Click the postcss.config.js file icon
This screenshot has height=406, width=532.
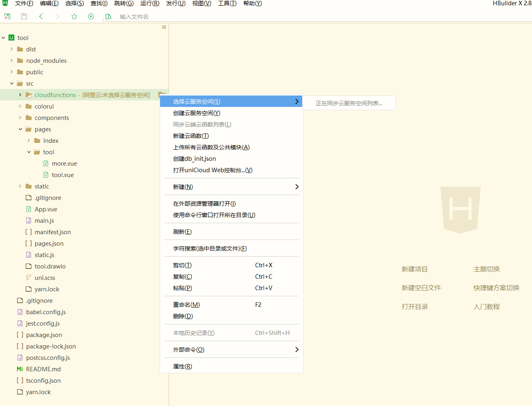tap(20, 357)
